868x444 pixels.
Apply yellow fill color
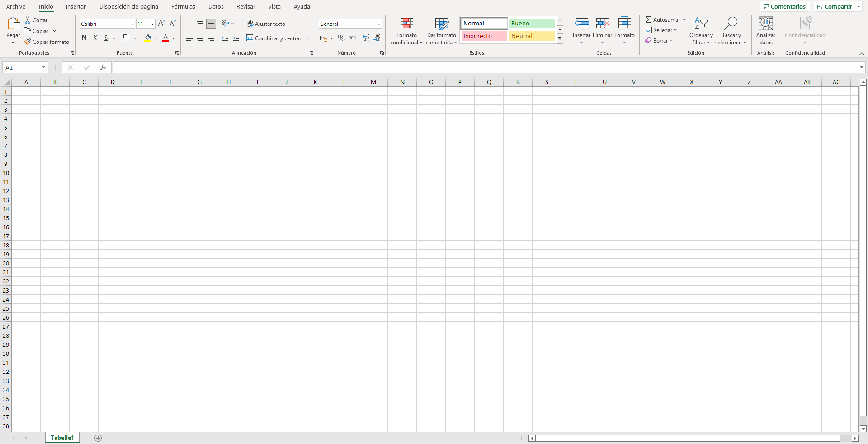148,38
